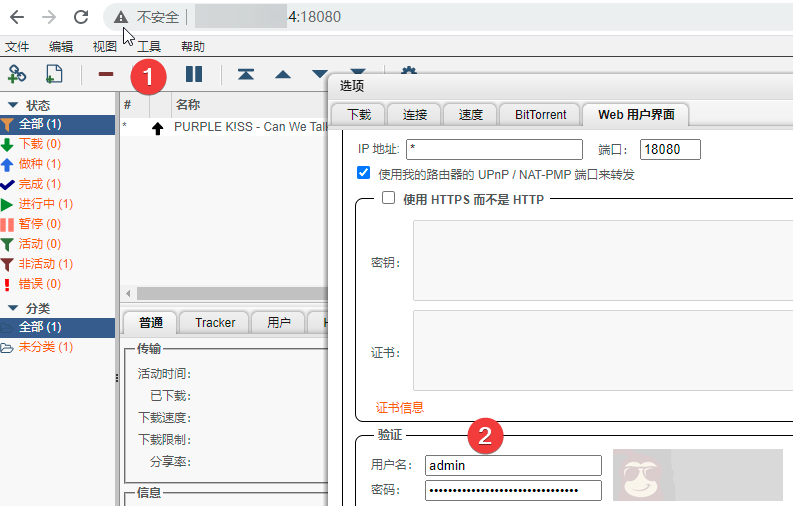Image resolution: width=793 pixels, height=506 pixels.
Task: Switch to the BitTorrent options tab
Action: click(x=540, y=114)
